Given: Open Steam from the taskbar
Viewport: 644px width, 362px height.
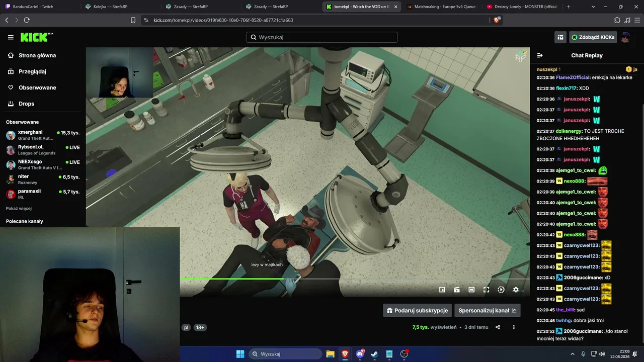Looking at the screenshot, I should pos(374,354).
